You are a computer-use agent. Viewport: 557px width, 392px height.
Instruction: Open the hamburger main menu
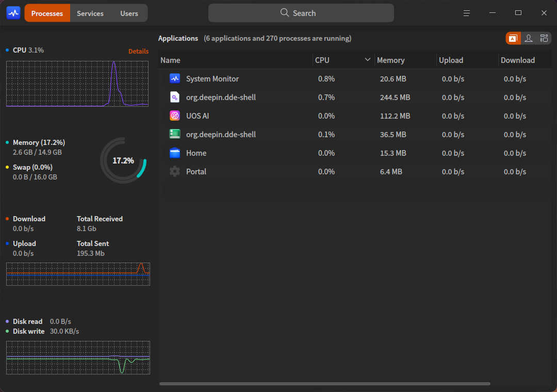[x=467, y=13]
